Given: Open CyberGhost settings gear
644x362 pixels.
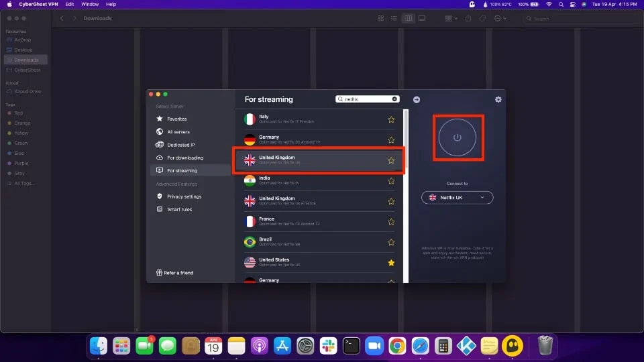Looking at the screenshot, I should pyautogui.click(x=498, y=99).
